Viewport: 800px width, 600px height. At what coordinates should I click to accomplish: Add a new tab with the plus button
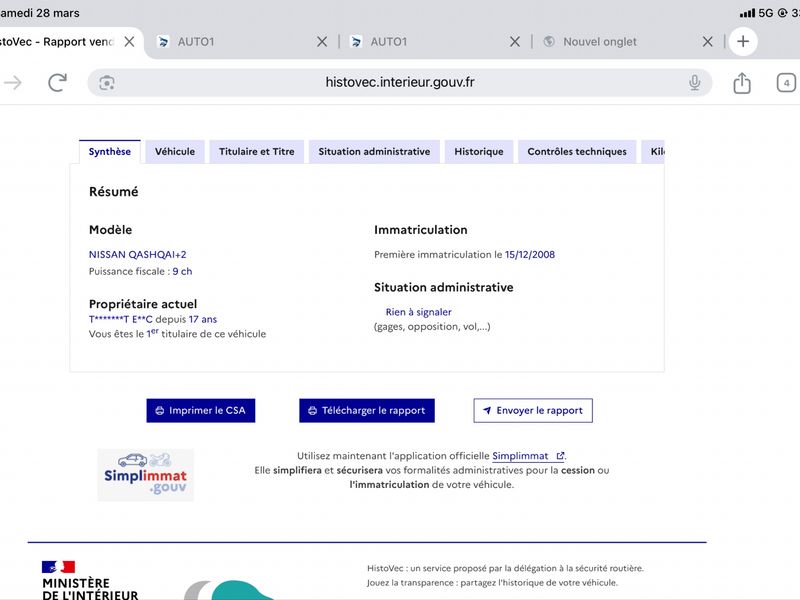pos(743,41)
